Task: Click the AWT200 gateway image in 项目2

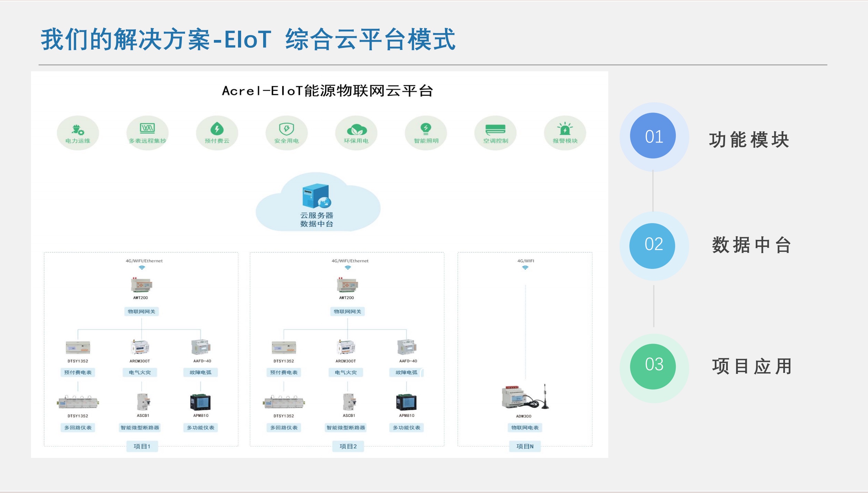Action: pos(347,285)
